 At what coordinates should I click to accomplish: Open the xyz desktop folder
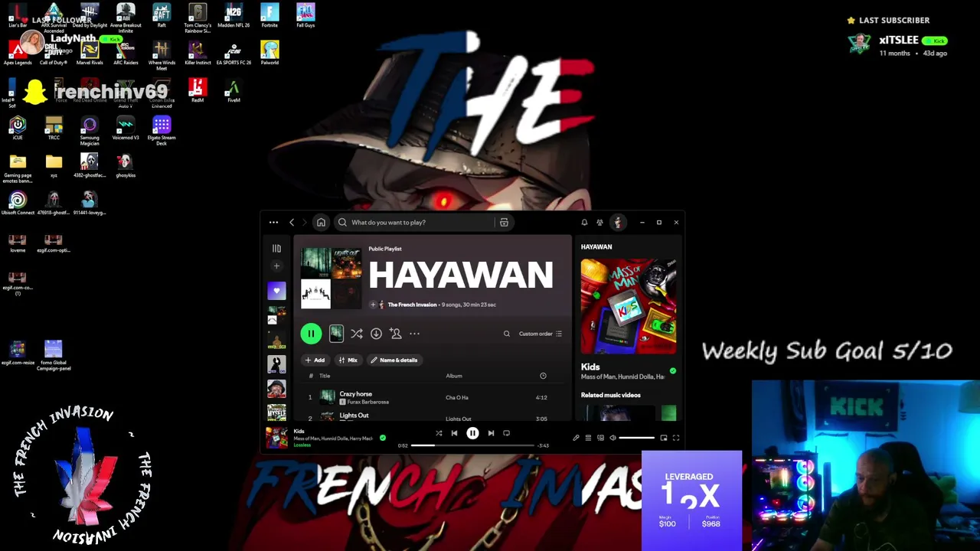[54, 166]
